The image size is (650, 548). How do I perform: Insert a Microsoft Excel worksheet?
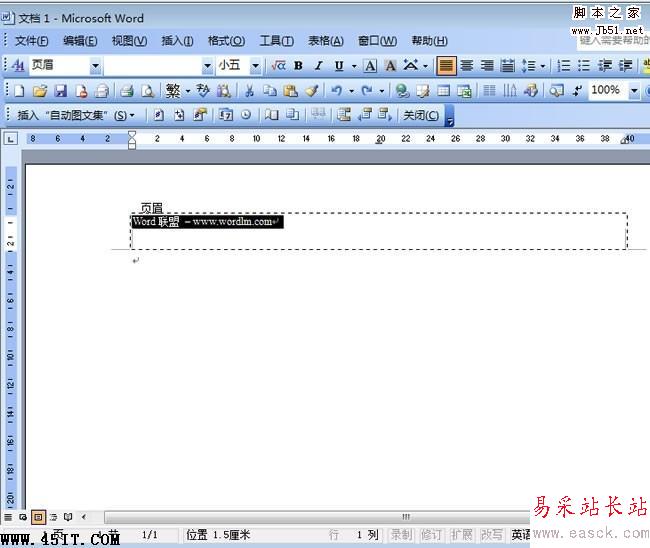click(x=464, y=90)
